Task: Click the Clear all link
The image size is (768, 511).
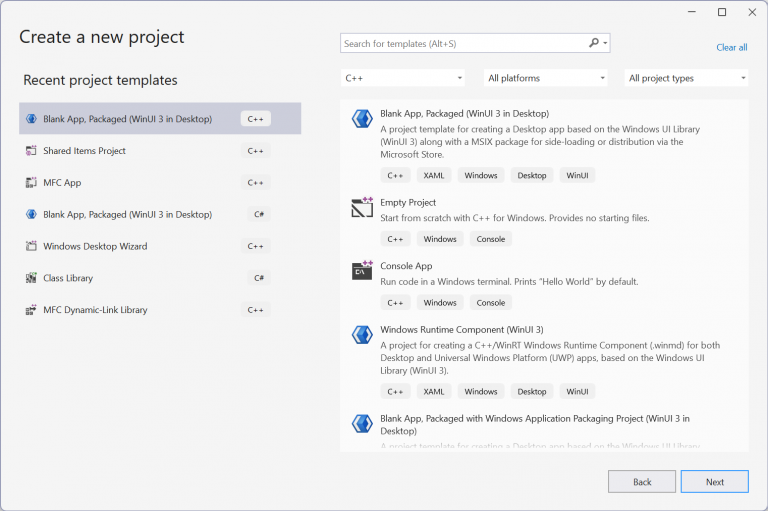Action: tap(731, 47)
